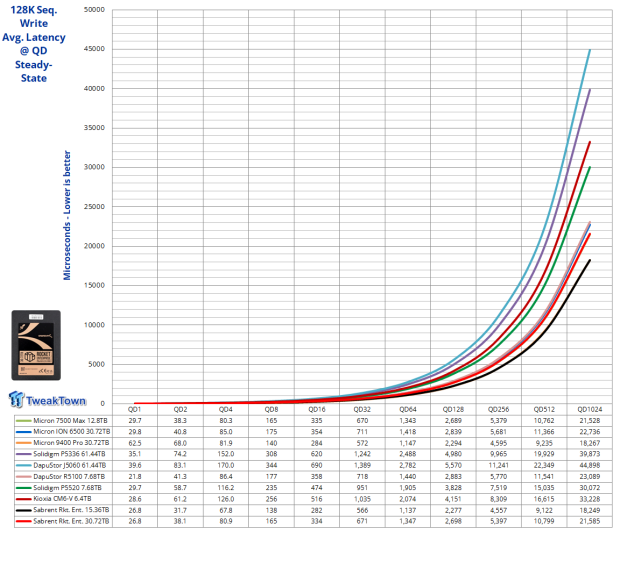Click the '11,241' DapuStor J5060 QD256 cell
This screenshot has height=568, width=620.
[x=499, y=465]
